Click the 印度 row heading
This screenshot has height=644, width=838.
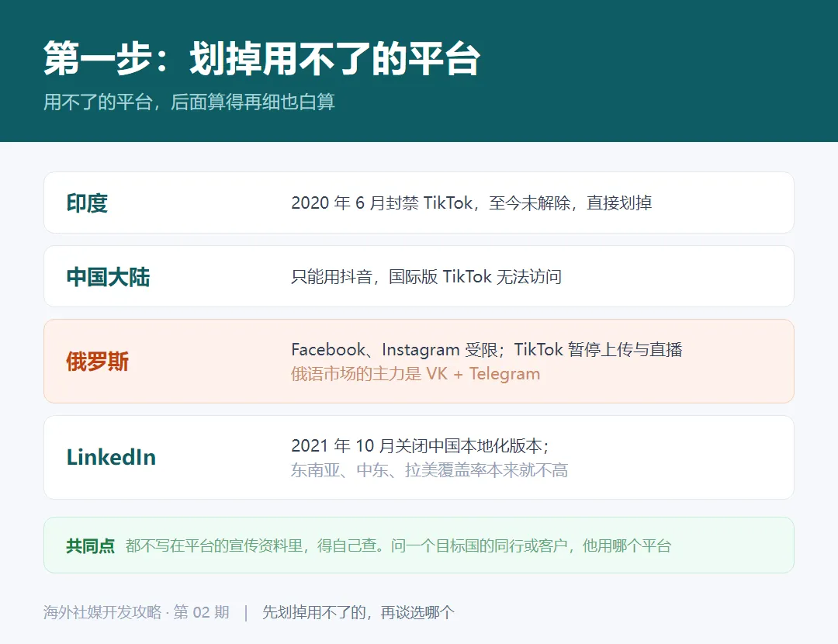coord(87,203)
